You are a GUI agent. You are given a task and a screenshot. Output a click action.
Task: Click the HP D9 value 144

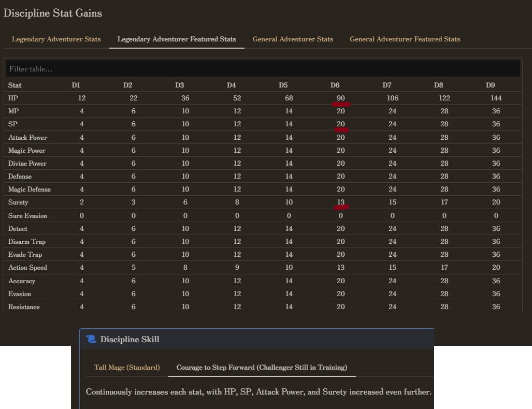tap(496, 98)
